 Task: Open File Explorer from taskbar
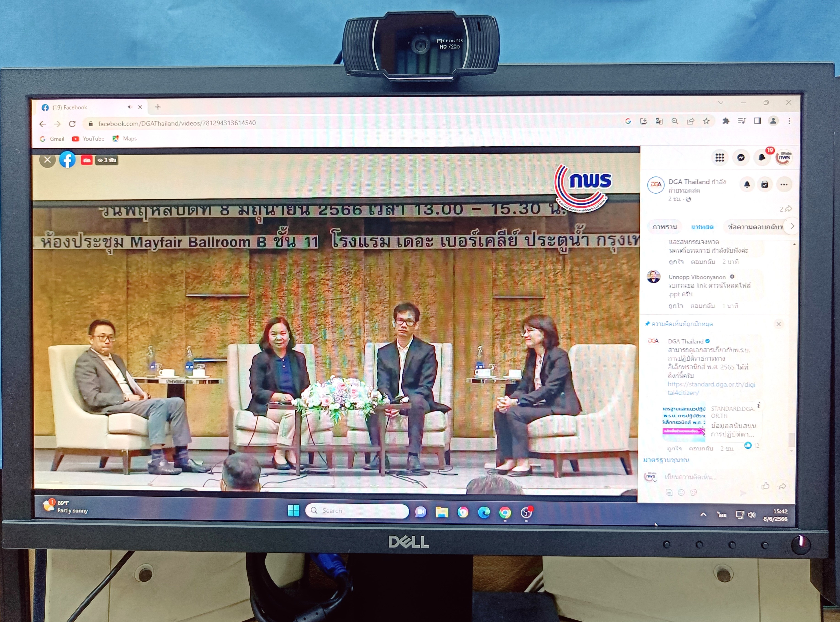point(442,512)
